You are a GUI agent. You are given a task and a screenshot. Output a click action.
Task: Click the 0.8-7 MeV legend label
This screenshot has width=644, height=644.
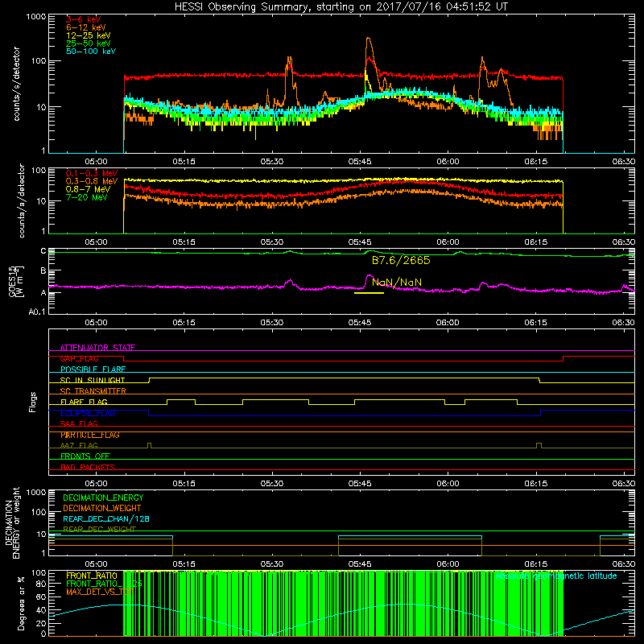(x=89, y=189)
